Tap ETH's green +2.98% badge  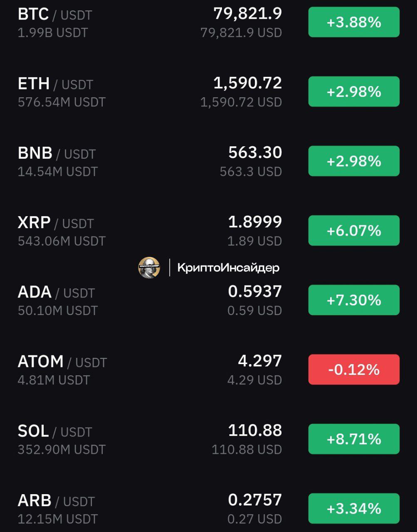pyautogui.click(x=354, y=91)
